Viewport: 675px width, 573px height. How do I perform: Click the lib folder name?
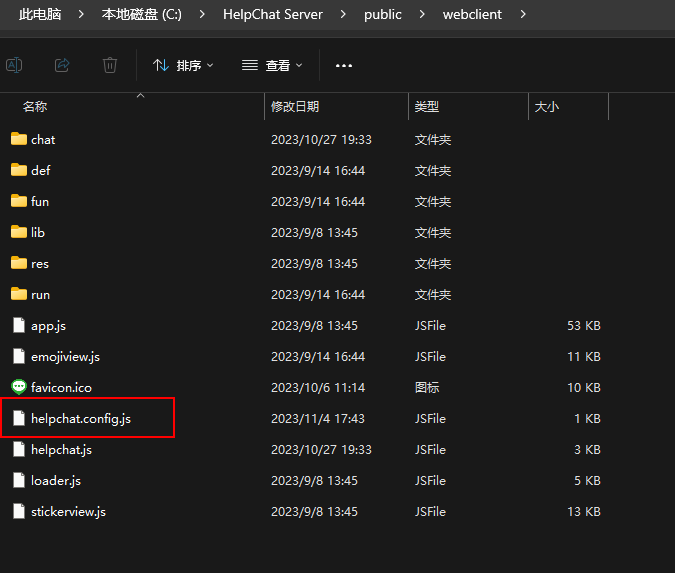(x=38, y=232)
